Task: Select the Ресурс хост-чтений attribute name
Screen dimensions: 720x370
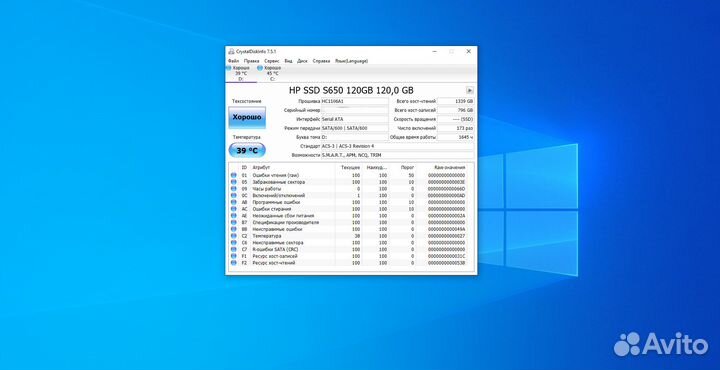Action: coord(274,263)
